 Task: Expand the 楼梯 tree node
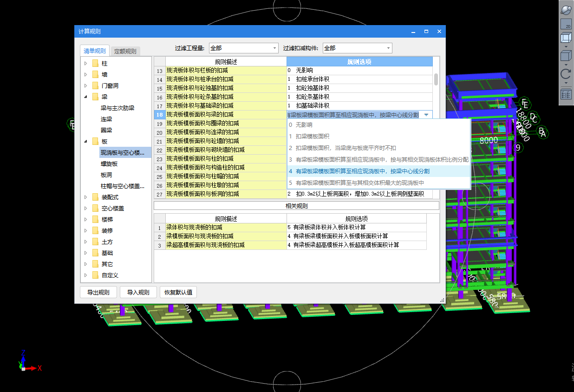(x=86, y=219)
